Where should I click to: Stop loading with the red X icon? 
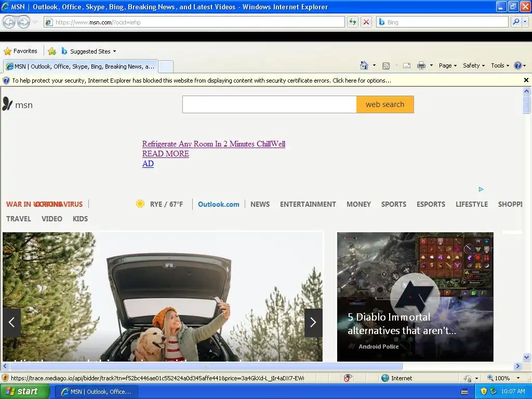366,22
